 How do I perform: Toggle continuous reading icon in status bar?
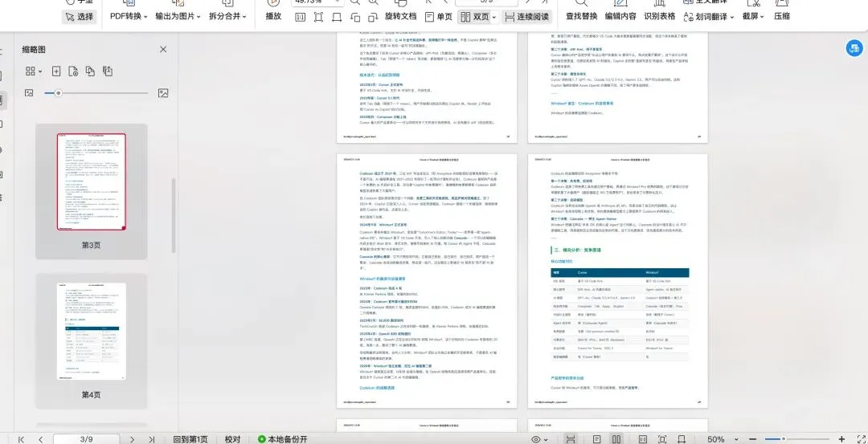pyautogui.click(x=571, y=439)
